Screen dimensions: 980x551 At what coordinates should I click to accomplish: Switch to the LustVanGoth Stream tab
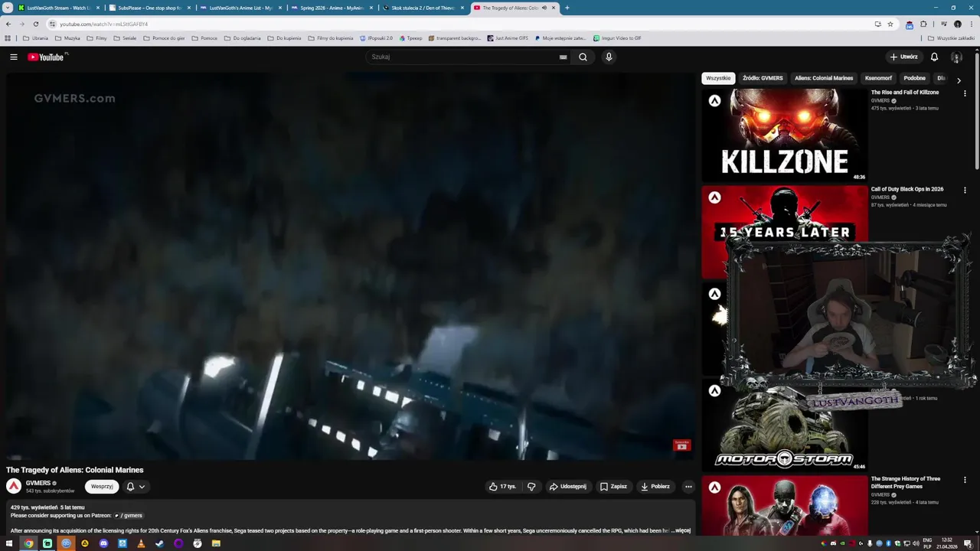coord(58,8)
